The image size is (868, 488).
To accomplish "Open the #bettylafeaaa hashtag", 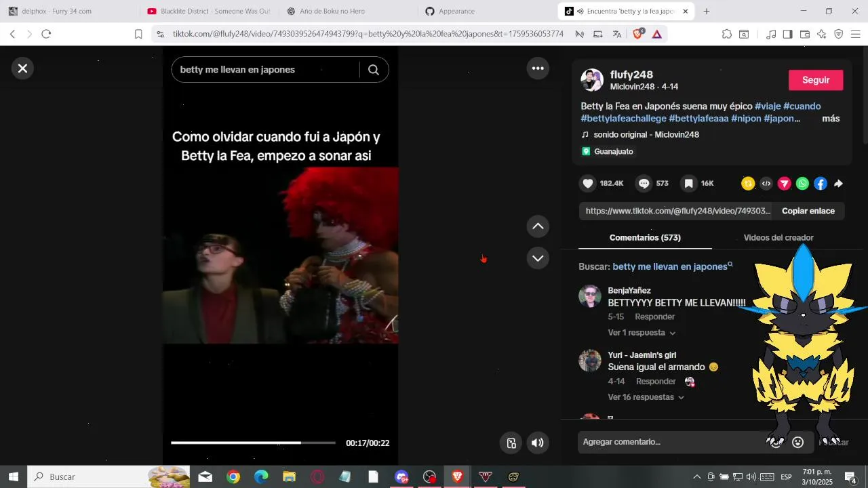I will (698, 119).
